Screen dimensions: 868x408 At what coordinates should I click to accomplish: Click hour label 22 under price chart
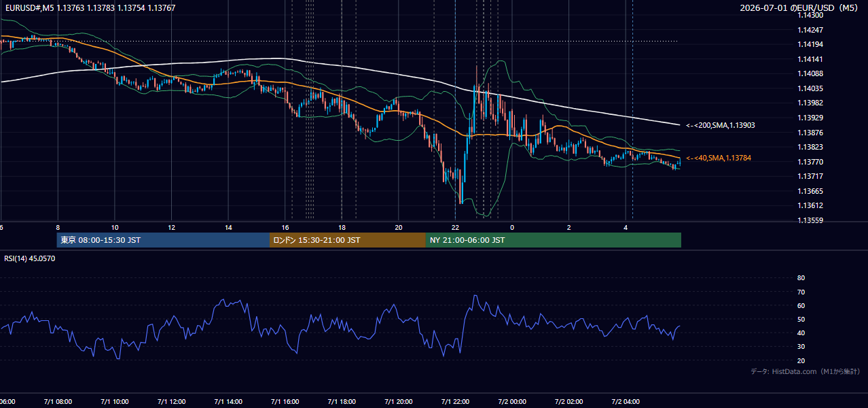455,228
